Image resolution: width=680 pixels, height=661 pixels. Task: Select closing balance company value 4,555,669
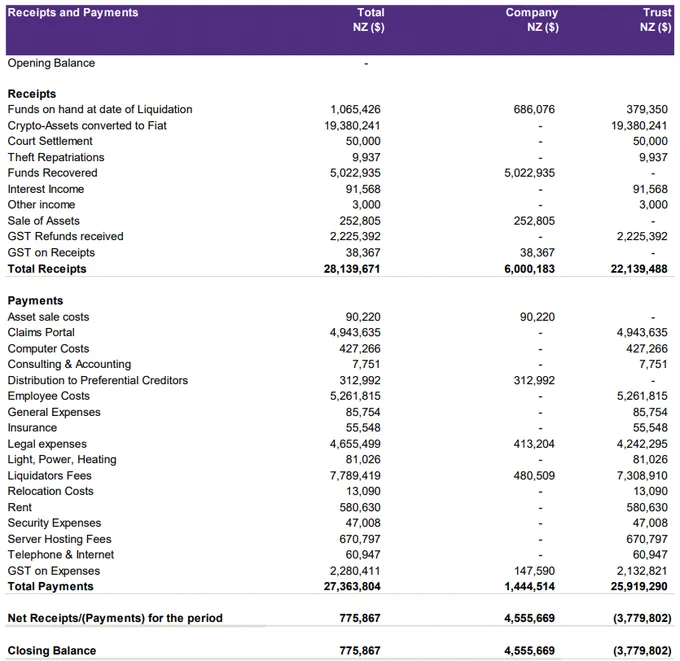pos(529,651)
